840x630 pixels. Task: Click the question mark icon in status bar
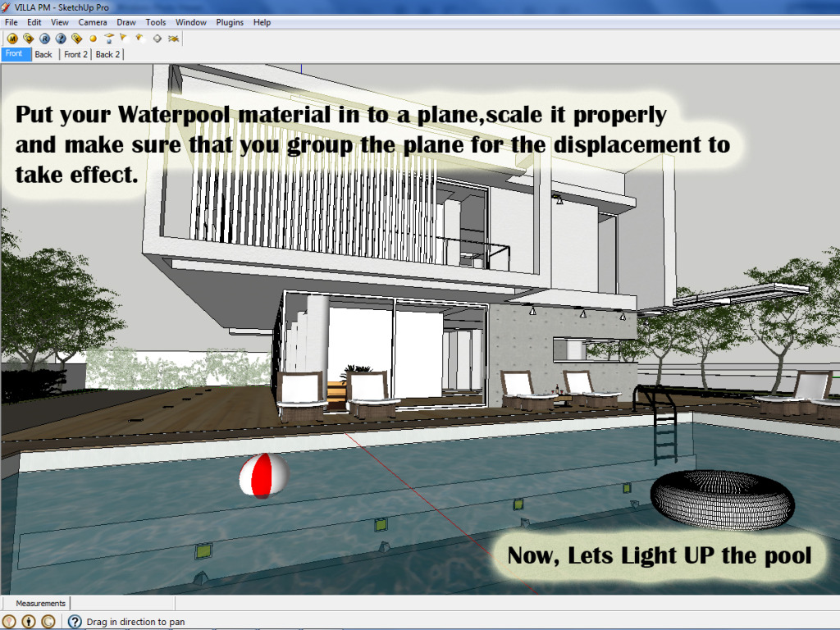[74, 621]
